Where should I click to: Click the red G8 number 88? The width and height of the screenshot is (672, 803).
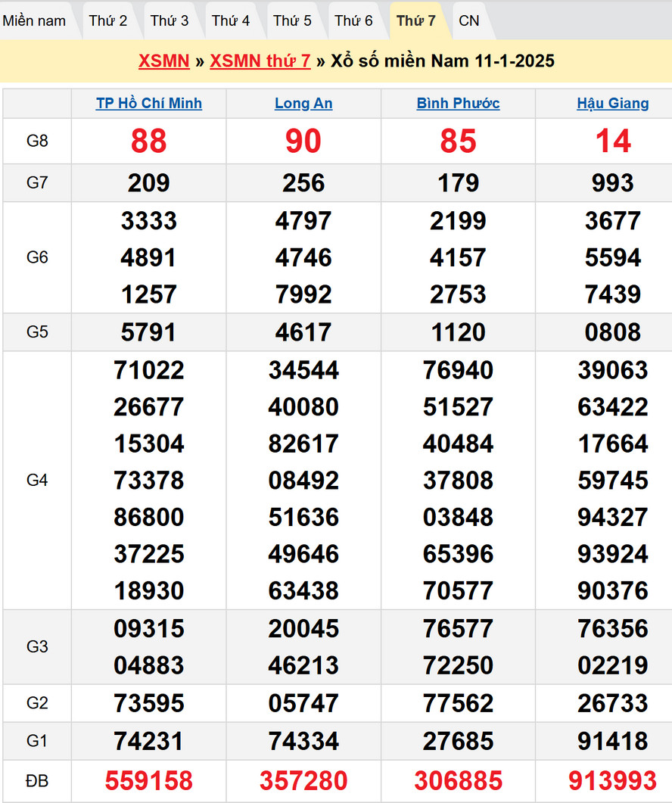pos(149,141)
